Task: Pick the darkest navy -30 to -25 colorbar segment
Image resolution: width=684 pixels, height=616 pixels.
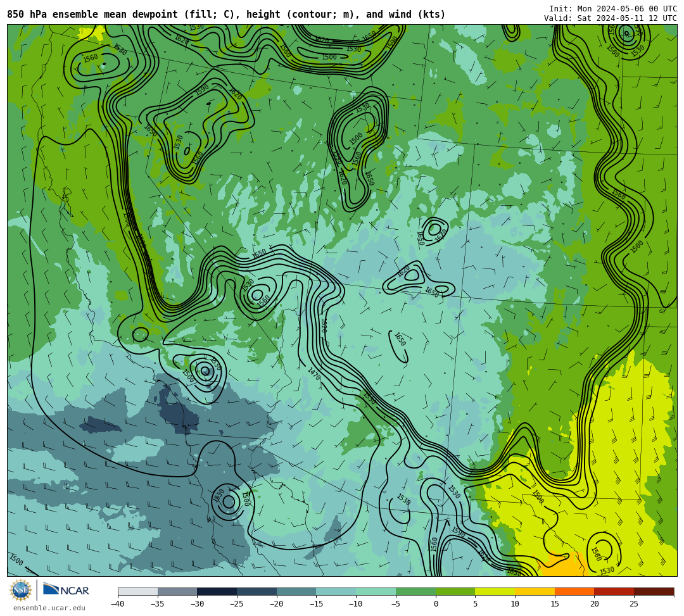Action: [217, 591]
